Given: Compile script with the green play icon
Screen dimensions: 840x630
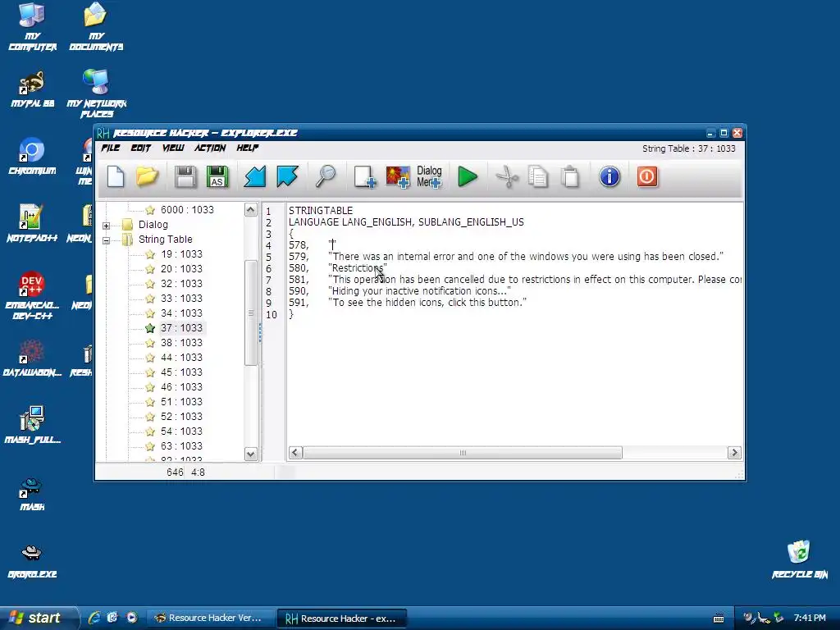Looking at the screenshot, I should (x=467, y=177).
